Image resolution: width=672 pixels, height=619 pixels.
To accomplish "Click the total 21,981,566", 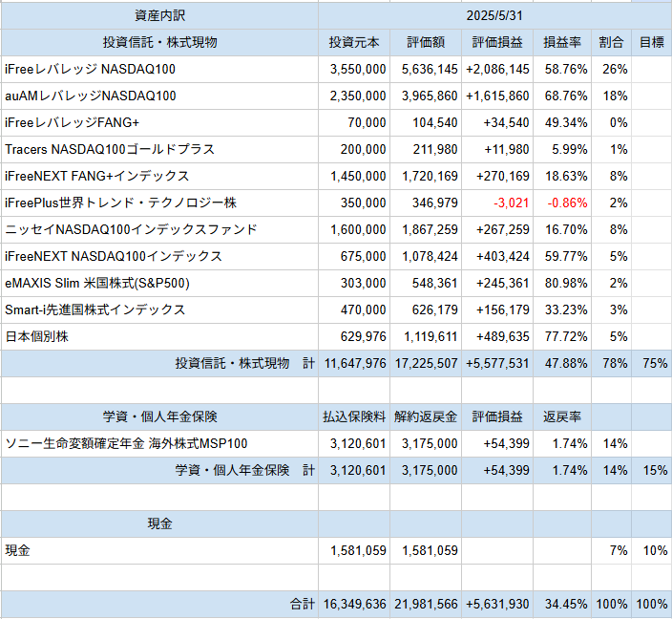I will pyautogui.click(x=426, y=604).
